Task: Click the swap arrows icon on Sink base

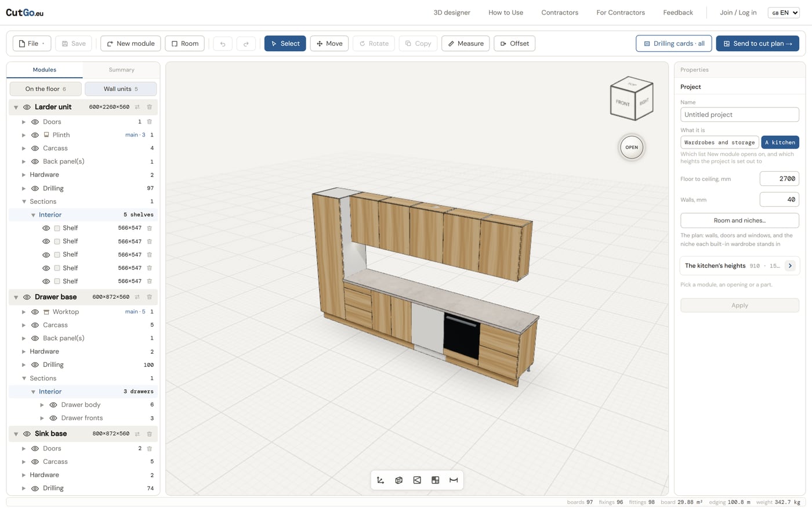Action: [137, 434]
